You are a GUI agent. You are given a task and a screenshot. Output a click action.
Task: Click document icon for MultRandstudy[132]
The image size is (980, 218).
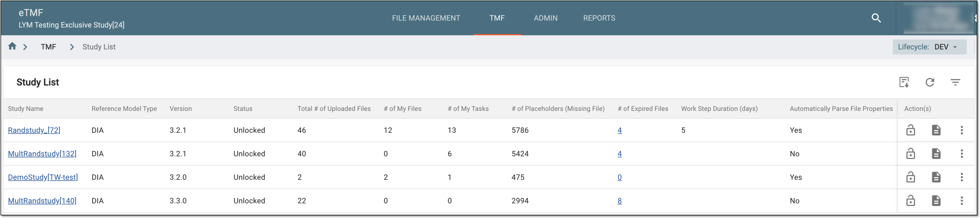click(936, 154)
